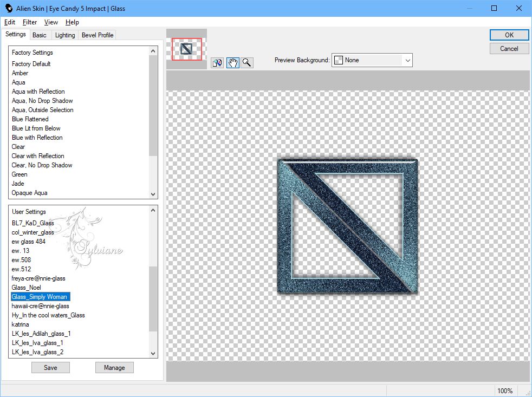Open the Edit menu
Screen dimensions: 532x397
(10, 22)
